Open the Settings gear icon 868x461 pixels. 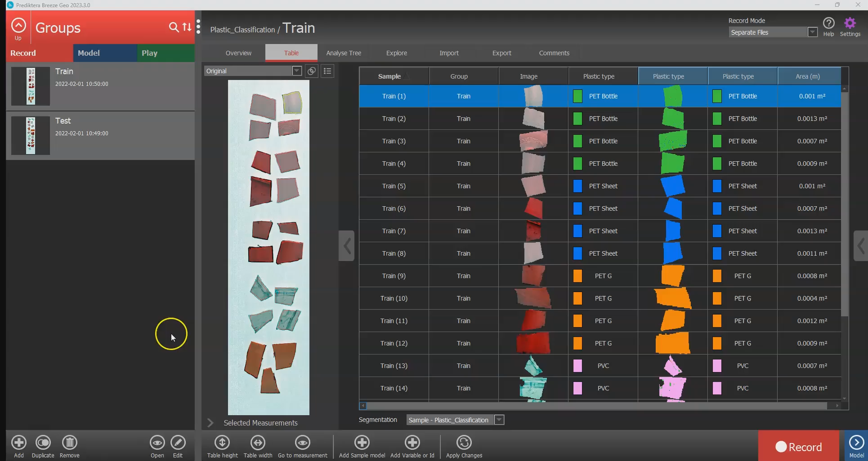(x=850, y=23)
